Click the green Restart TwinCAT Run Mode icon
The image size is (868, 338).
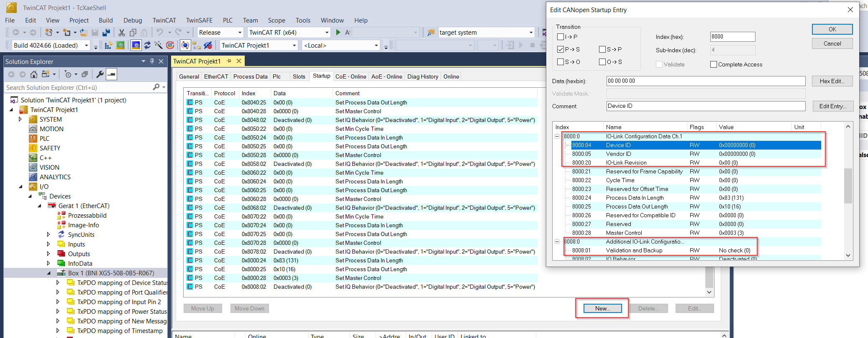click(x=120, y=45)
